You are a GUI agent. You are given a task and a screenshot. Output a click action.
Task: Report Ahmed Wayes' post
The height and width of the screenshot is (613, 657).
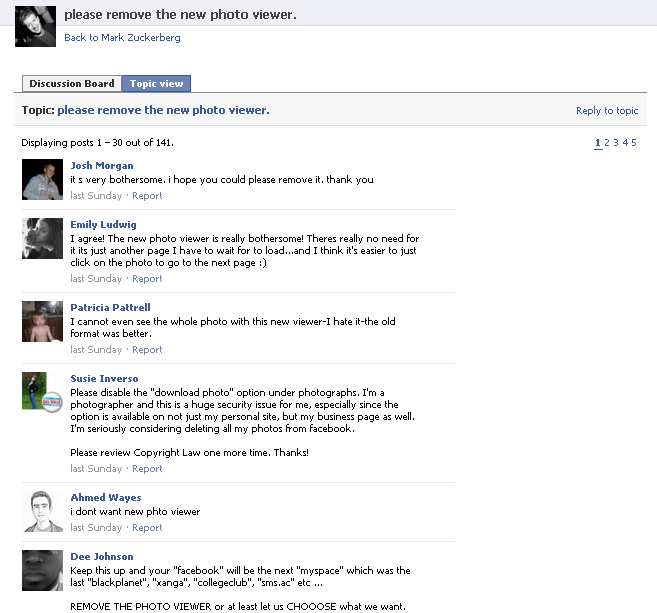(x=147, y=528)
